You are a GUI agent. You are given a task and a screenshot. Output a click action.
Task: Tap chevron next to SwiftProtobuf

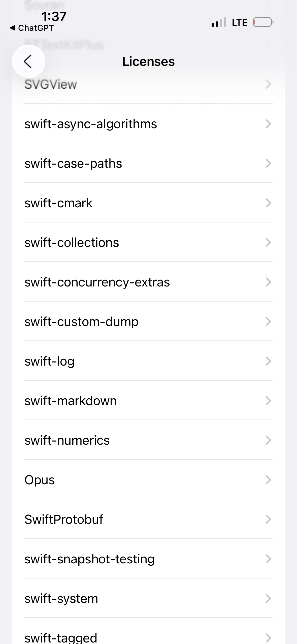268,520
